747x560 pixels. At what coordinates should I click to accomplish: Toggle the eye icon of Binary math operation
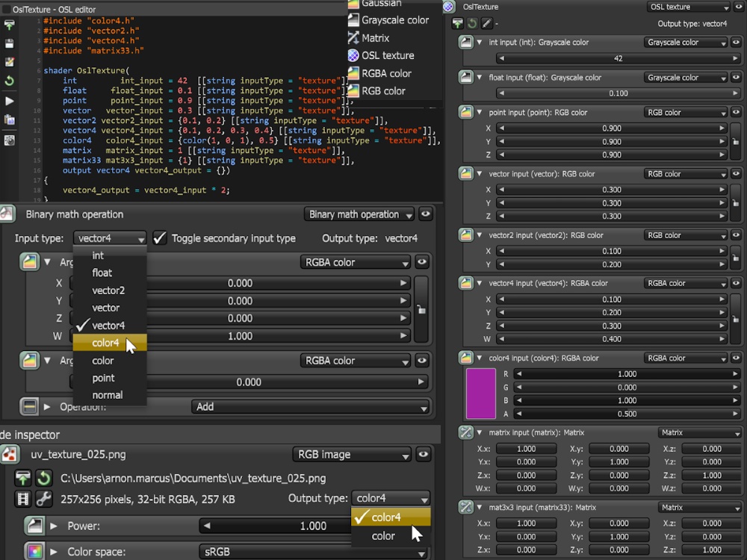point(426,214)
